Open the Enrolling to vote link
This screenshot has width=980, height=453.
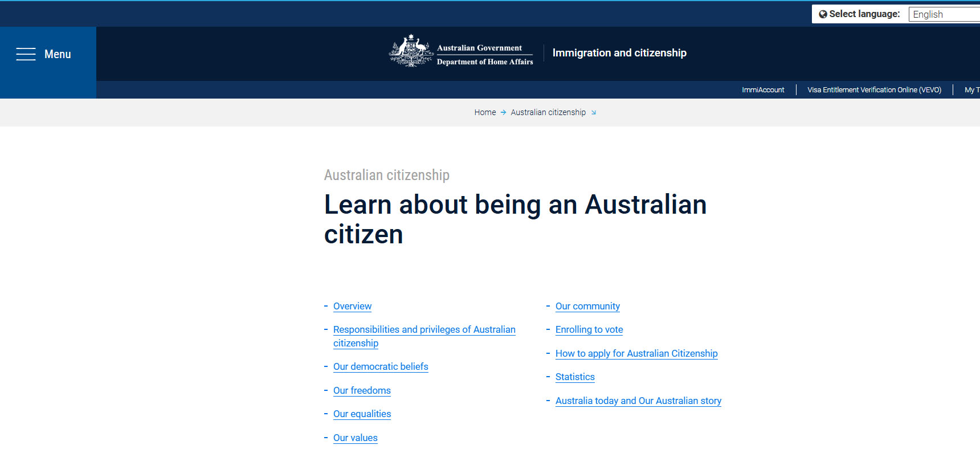(589, 329)
